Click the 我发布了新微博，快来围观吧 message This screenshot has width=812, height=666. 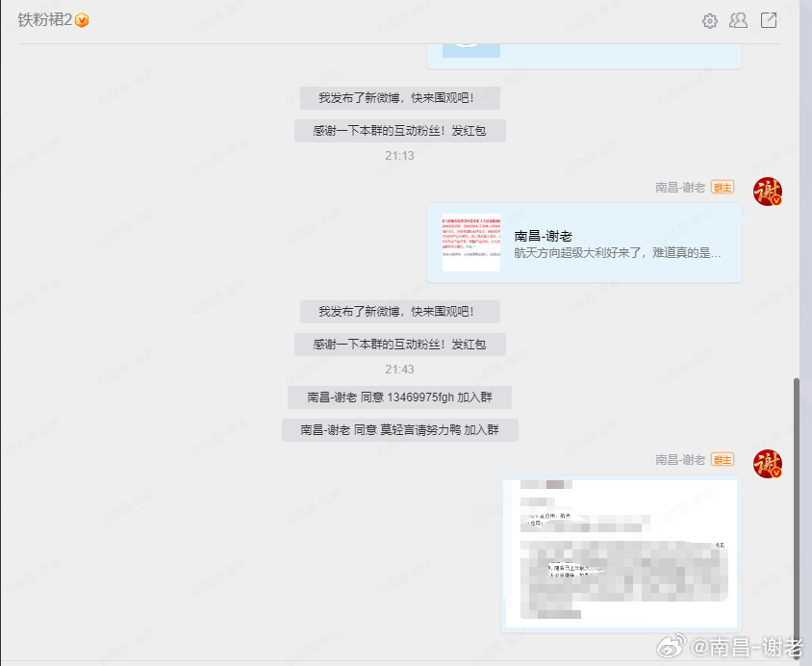401,98
